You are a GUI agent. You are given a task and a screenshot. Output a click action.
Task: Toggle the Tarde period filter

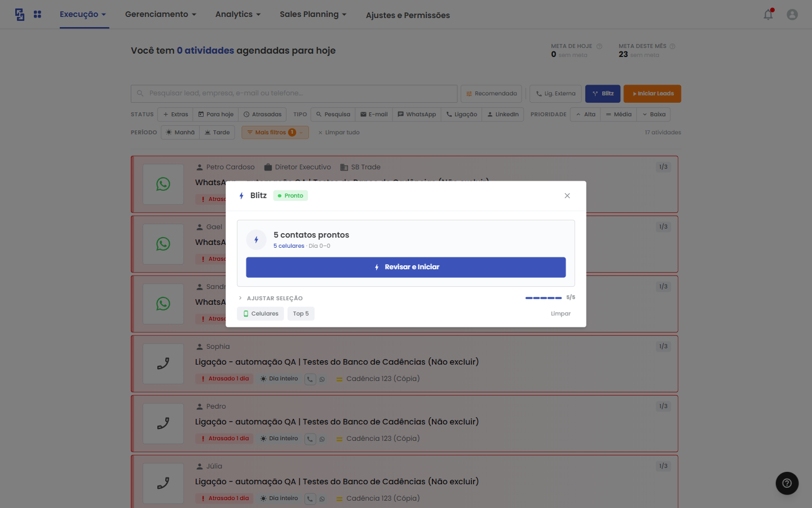[217, 133]
